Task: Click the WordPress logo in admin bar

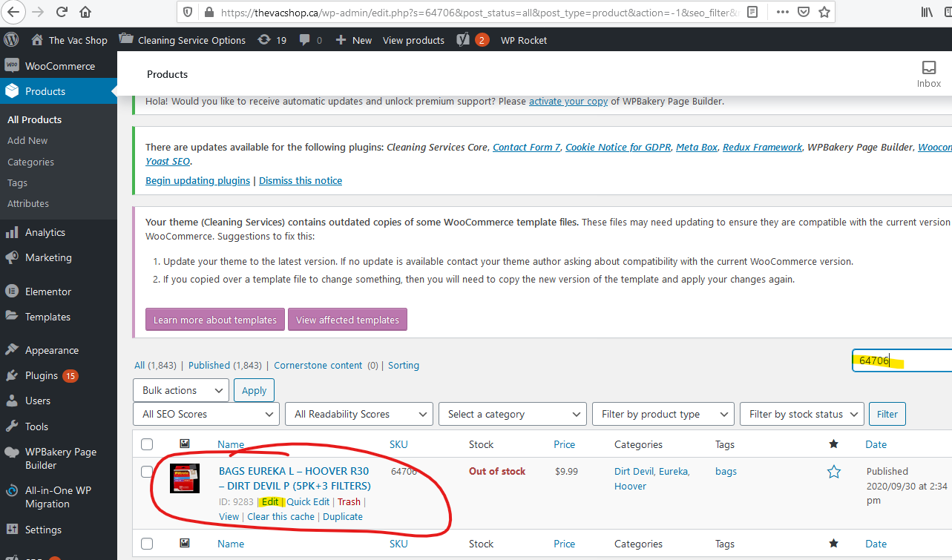Action: (11, 39)
